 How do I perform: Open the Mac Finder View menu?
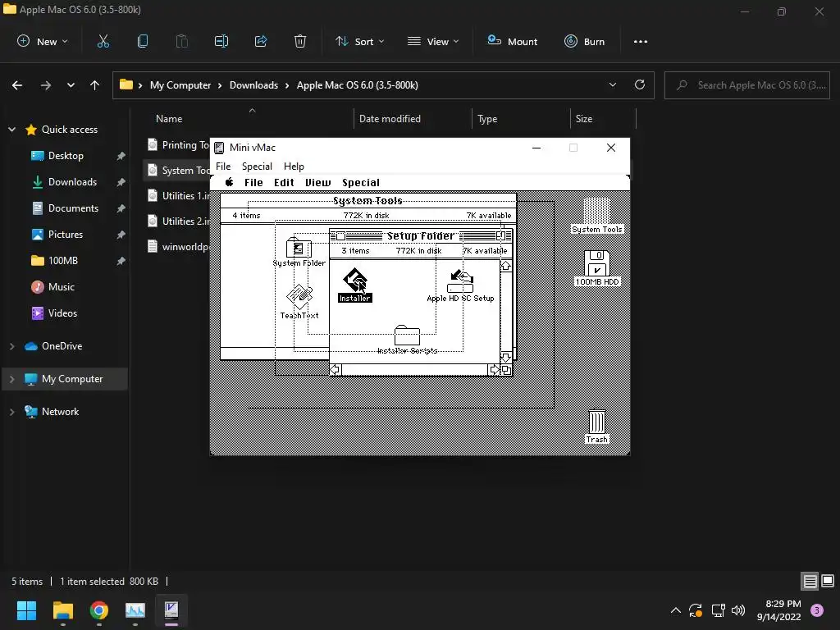point(317,183)
